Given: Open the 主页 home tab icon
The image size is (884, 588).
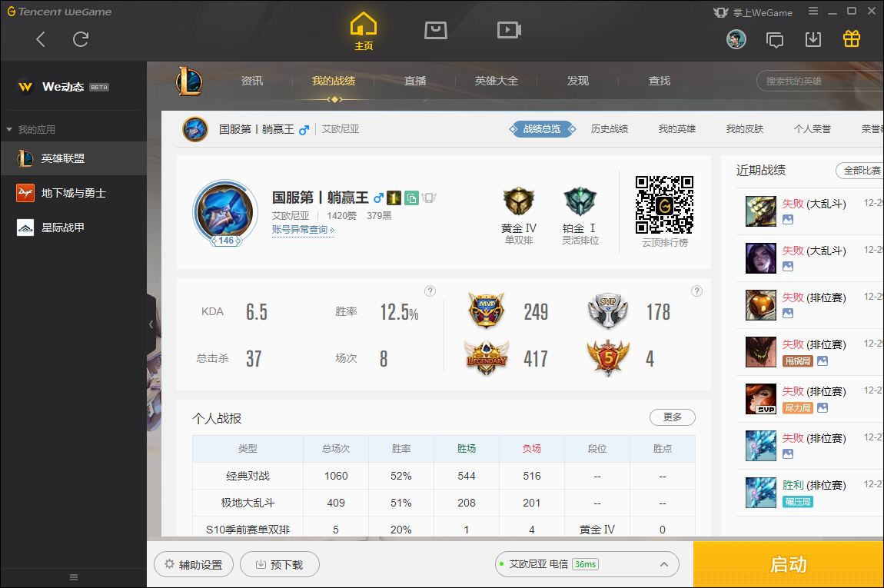Looking at the screenshot, I should click(364, 31).
